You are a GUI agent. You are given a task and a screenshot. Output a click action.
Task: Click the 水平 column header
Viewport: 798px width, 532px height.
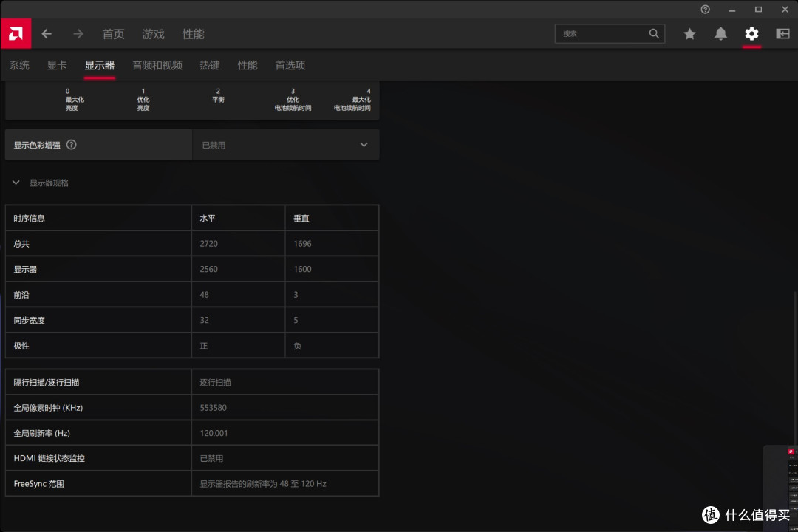click(208, 218)
